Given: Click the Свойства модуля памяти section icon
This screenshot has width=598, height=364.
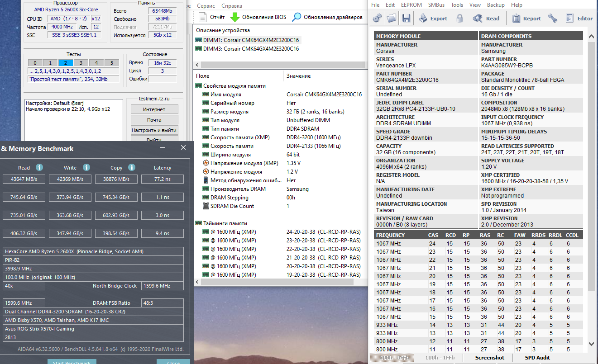Looking at the screenshot, I should click(198, 86).
